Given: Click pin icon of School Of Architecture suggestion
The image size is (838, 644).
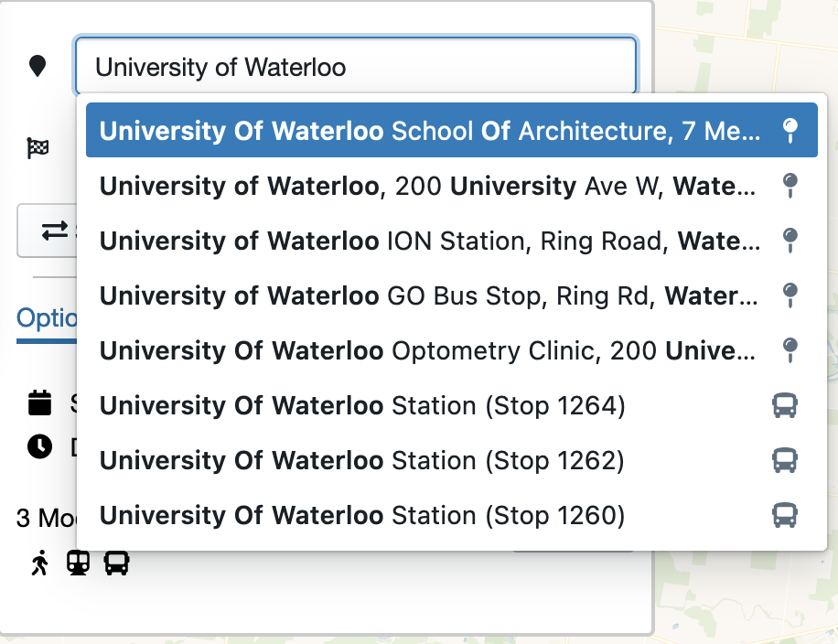Looking at the screenshot, I should (791, 131).
